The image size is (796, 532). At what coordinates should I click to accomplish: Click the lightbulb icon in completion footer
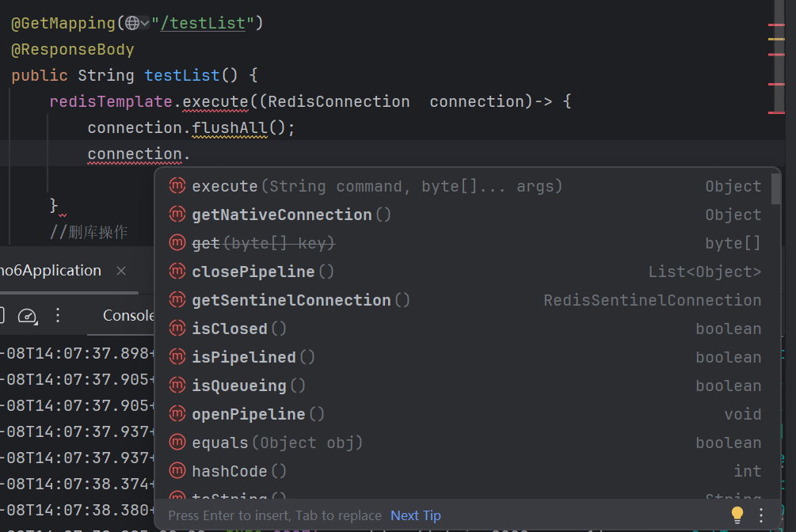(x=737, y=515)
